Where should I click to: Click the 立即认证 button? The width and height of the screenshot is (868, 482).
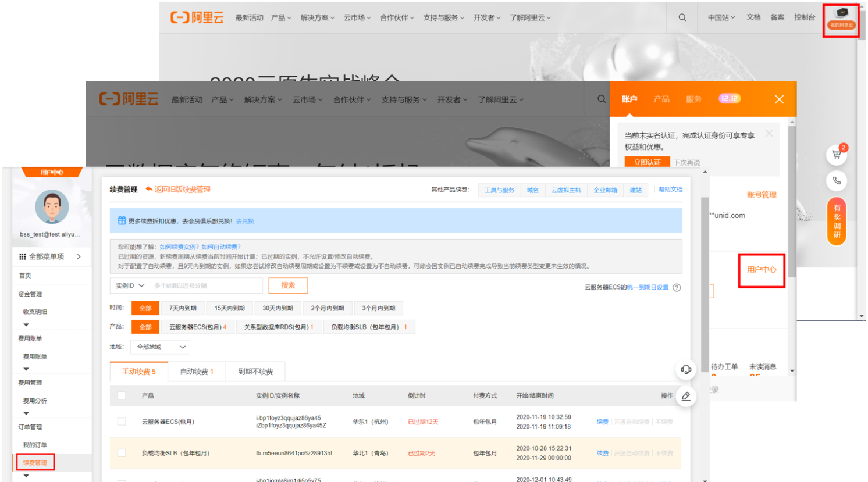[648, 162]
